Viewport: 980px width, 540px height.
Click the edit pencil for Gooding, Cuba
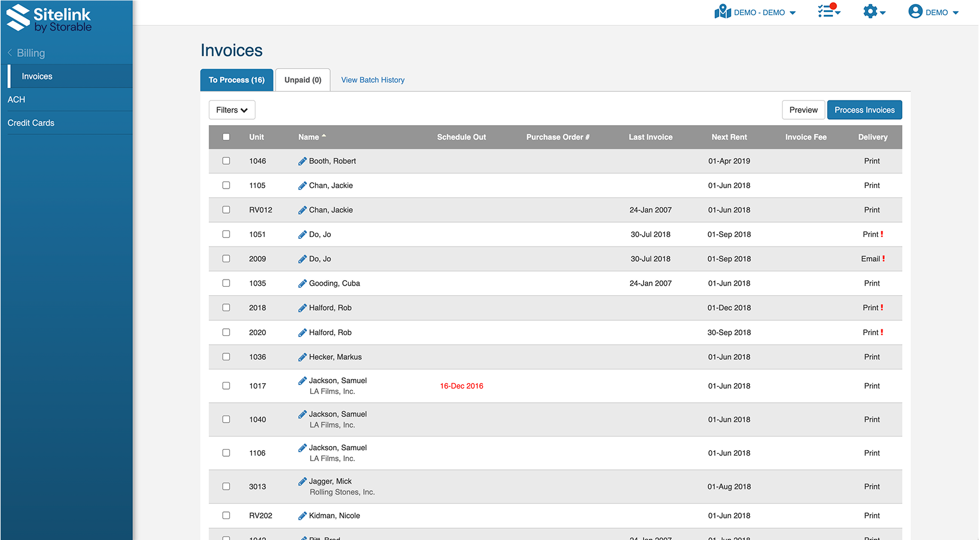click(x=302, y=284)
